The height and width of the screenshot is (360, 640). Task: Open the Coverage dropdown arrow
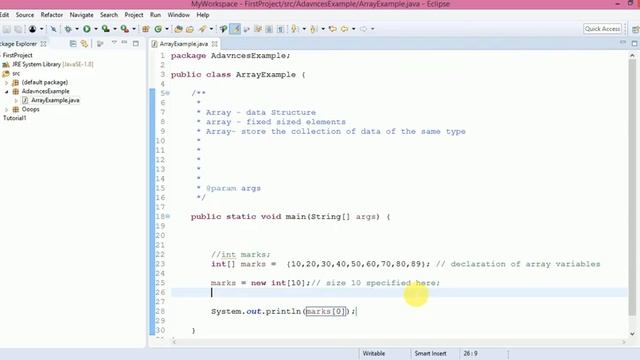coord(115,29)
